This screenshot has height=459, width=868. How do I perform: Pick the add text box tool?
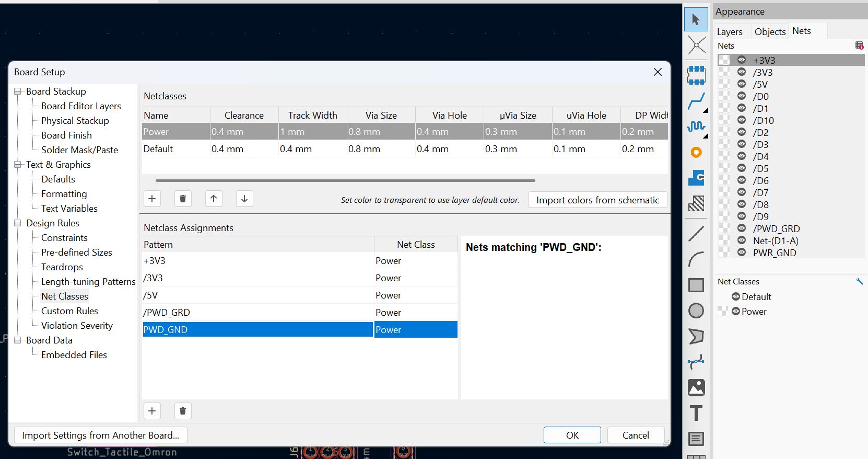[x=696, y=439]
